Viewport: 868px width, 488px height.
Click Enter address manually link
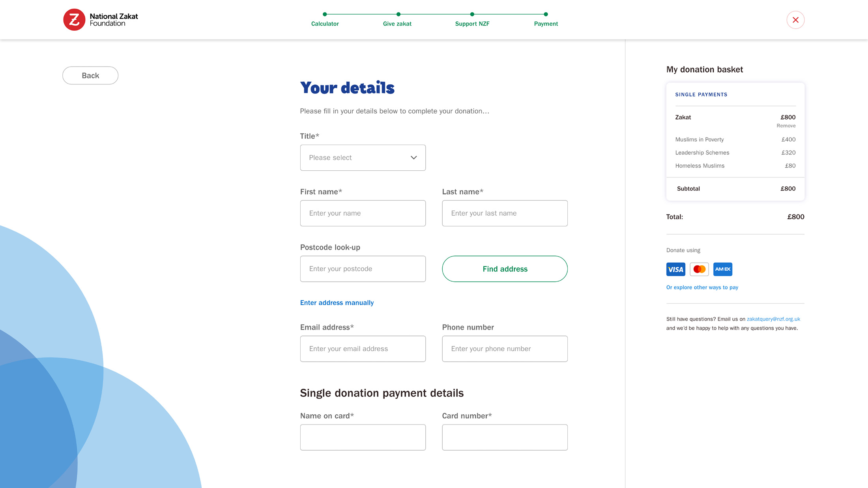click(337, 303)
